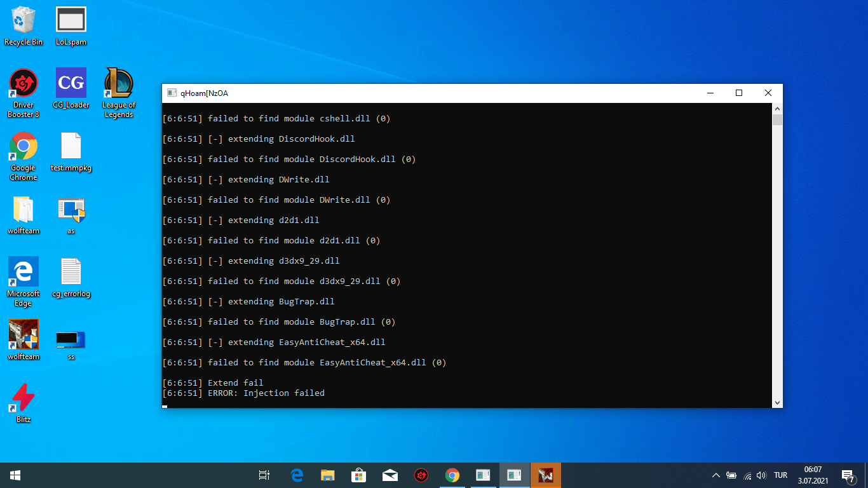Select the CG_Loader desktop icon
The width and height of the screenshot is (868, 488).
coord(71,88)
